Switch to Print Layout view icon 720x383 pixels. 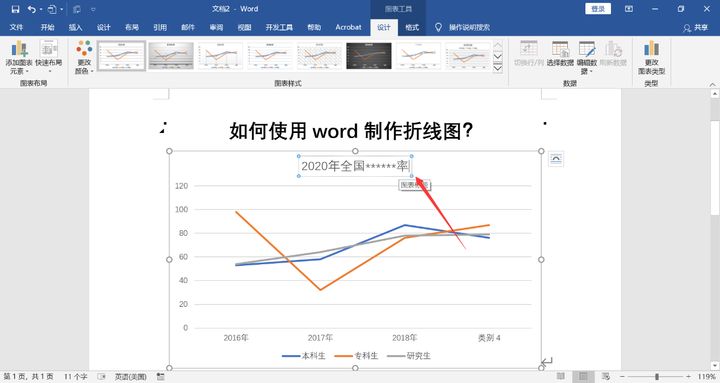[x=583, y=377]
